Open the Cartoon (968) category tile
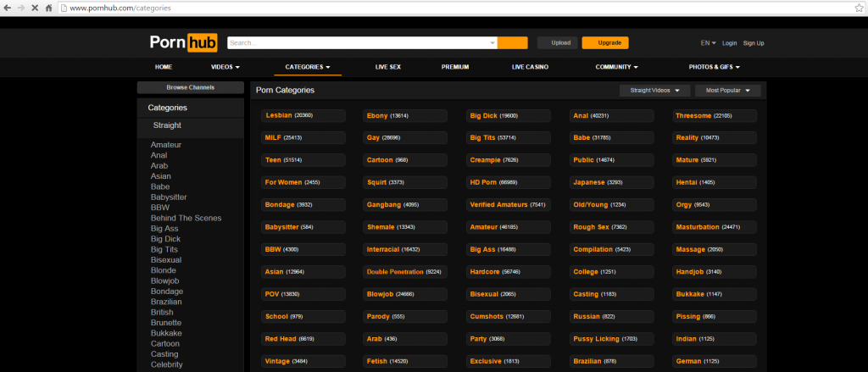Screen dimensions: 868x372 coord(404,160)
